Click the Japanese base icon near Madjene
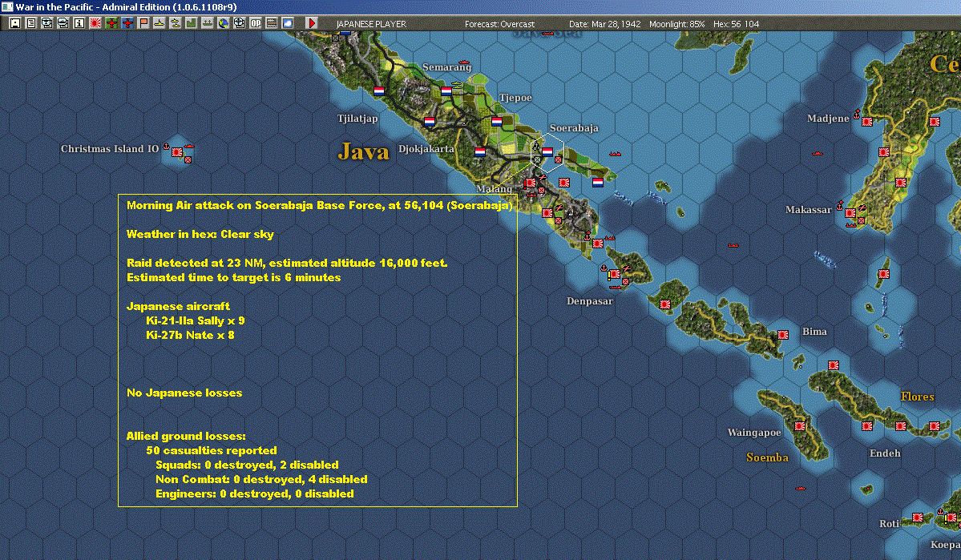This screenshot has height=560, width=961. tap(867, 121)
